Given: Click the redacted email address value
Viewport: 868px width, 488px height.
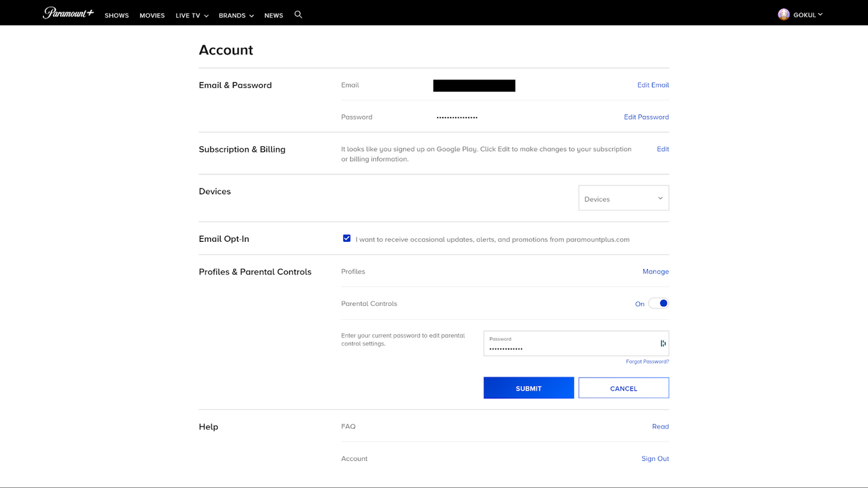Looking at the screenshot, I should point(474,86).
